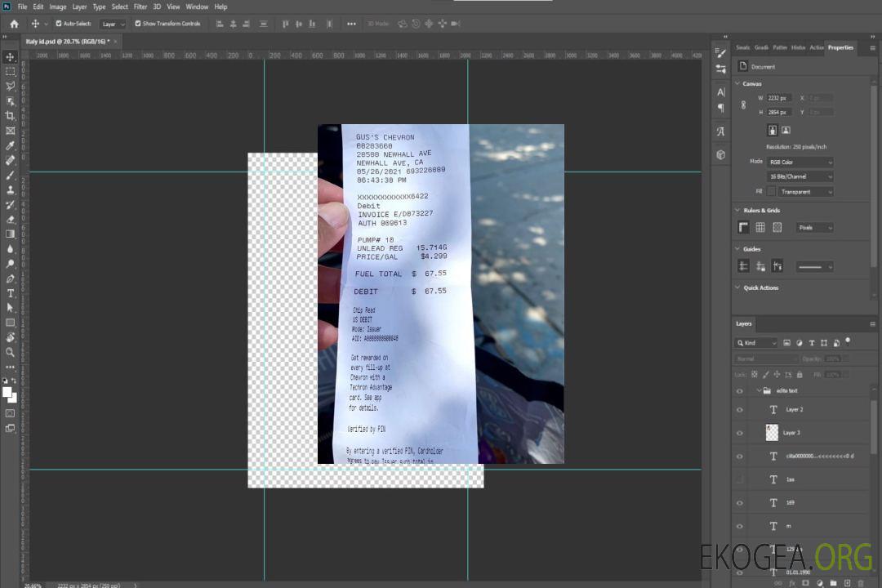
Task: Select the Crop tool
Action: [x=10, y=116]
